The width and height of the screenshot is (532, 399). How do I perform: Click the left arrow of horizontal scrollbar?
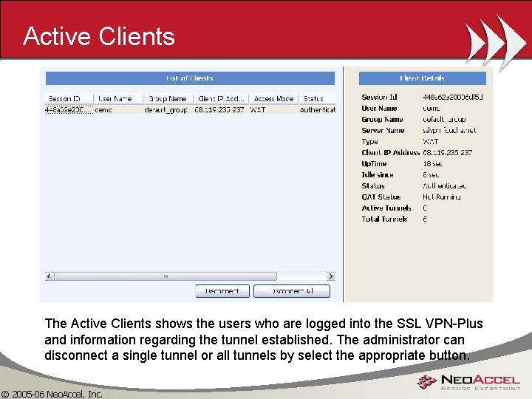click(50, 276)
